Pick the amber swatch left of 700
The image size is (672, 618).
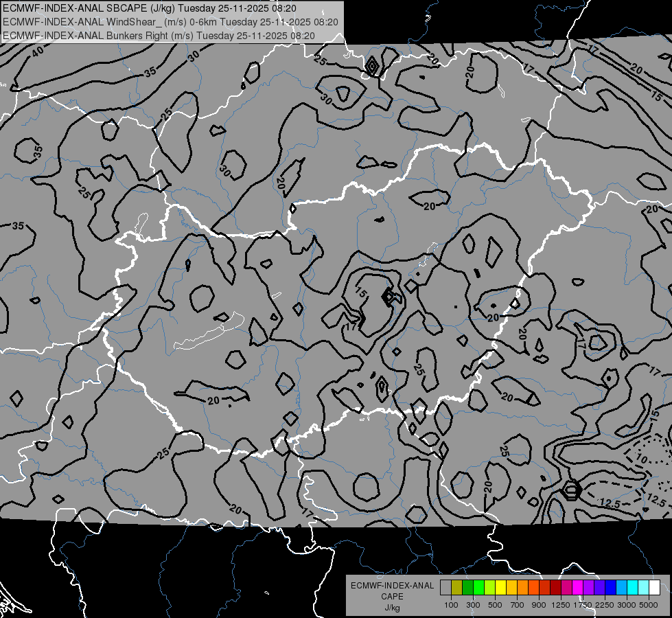[x=511, y=587]
